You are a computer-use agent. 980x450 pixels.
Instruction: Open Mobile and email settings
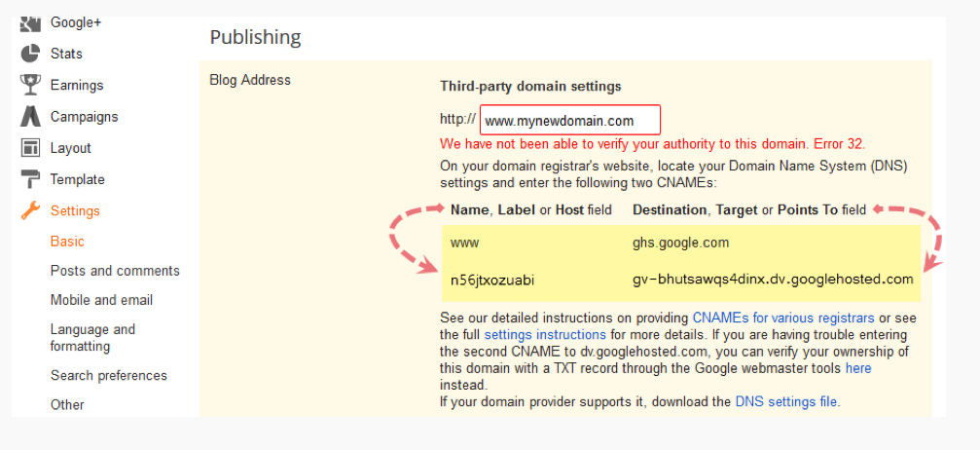tap(102, 300)
